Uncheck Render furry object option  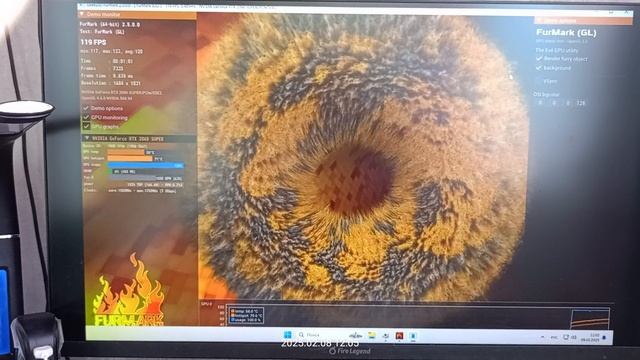(539, 59)
